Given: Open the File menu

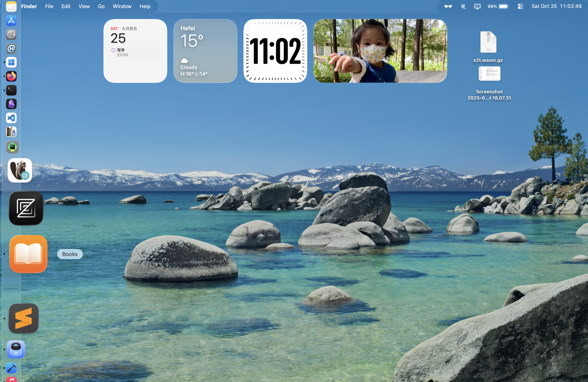Looking at the screenshot, I should coord(49,6).
